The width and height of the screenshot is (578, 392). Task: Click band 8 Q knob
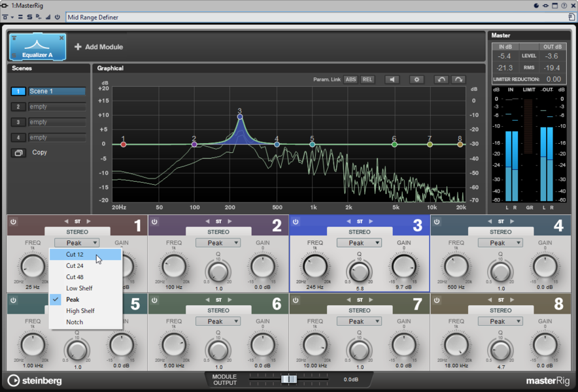click(x=500, y=351)
